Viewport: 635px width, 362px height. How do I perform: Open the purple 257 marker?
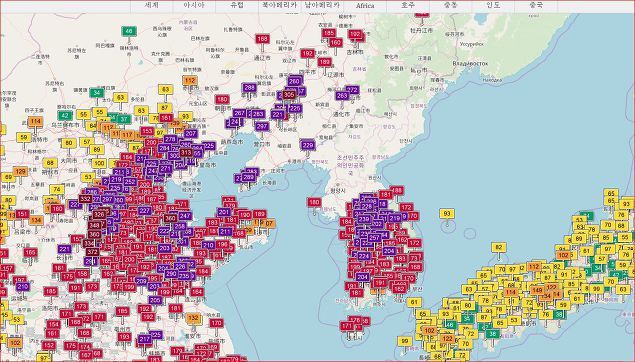tap(374, 238)
